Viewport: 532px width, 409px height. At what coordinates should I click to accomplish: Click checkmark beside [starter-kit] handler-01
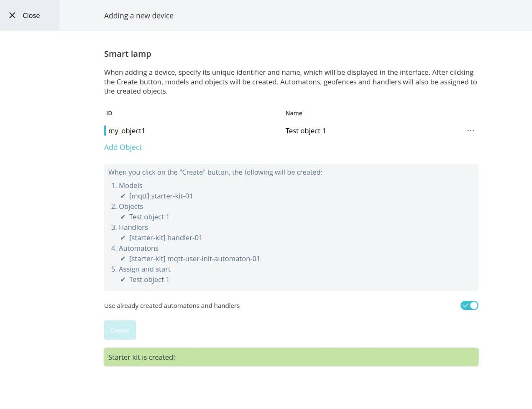(123, 238)
